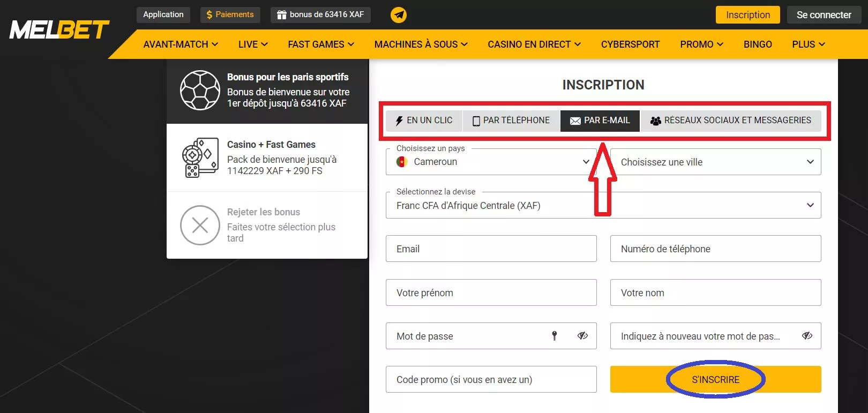Click the phone icon on Par téléphone tab
The height and width of the screenshot is (413, 868).
[476, 121]
